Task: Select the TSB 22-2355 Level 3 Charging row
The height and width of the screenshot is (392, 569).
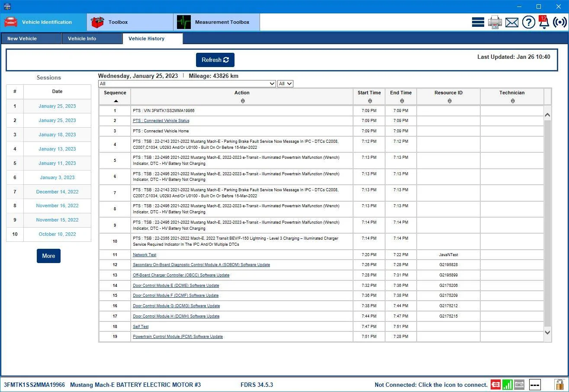Action: coord(321,241)
